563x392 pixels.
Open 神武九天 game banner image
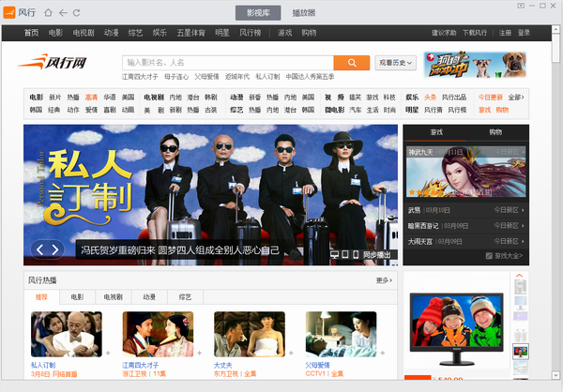click(466, 172)
